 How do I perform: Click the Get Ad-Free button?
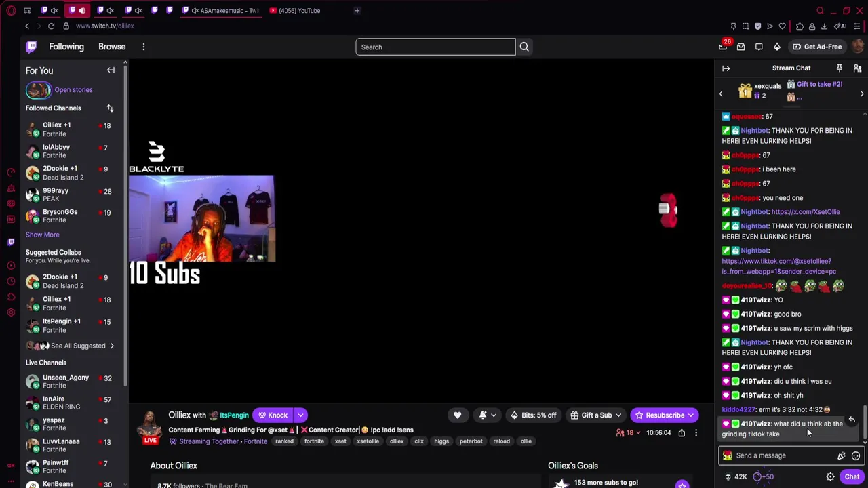(817, 47)
